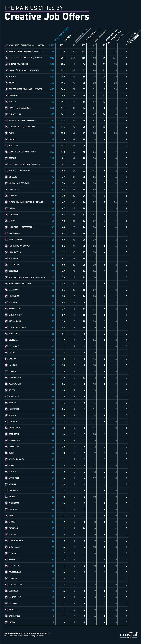Click the Graphic Design column header
Screen dimensions: 141x644
coord(81,35)
